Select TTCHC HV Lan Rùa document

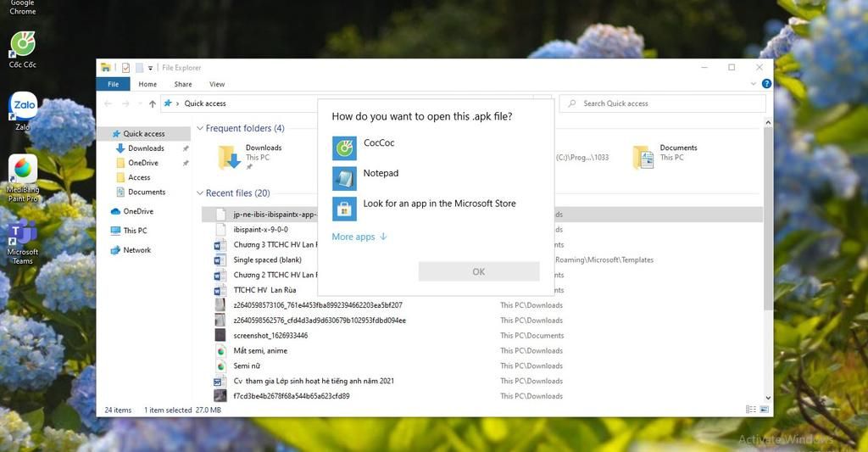coord(264,290)
